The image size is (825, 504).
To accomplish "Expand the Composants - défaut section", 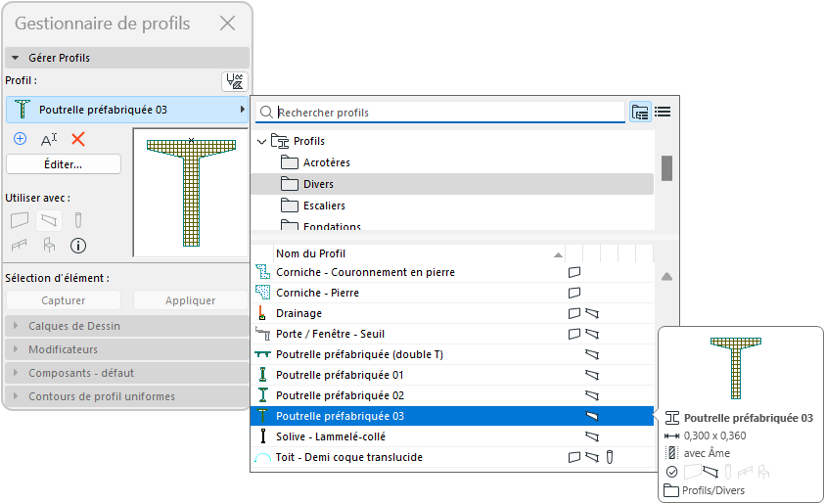I will [127, 373].
